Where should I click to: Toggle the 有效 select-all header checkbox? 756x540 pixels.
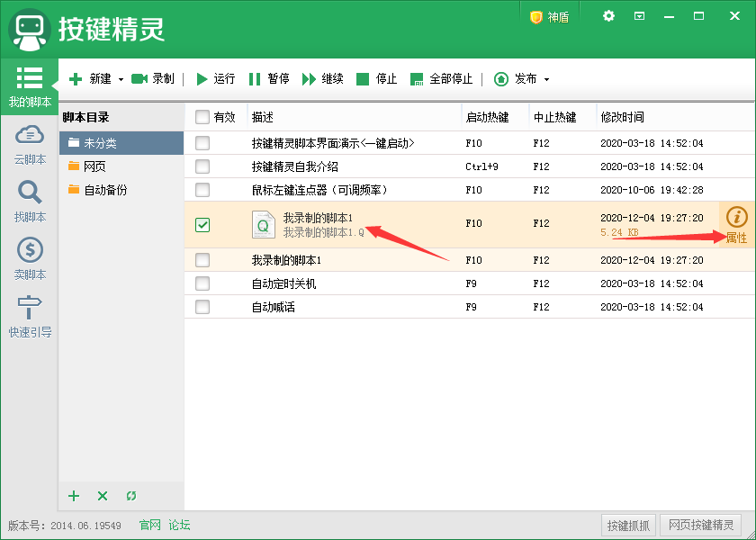(x=202, y=117)
